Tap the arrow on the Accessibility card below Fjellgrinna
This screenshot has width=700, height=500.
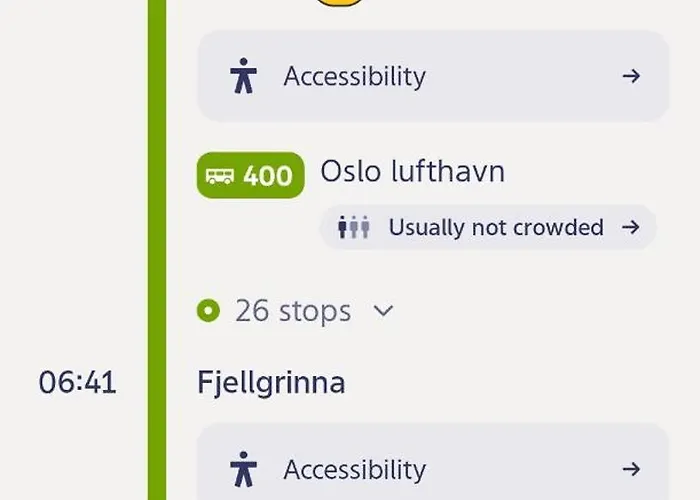coord(631,469)
